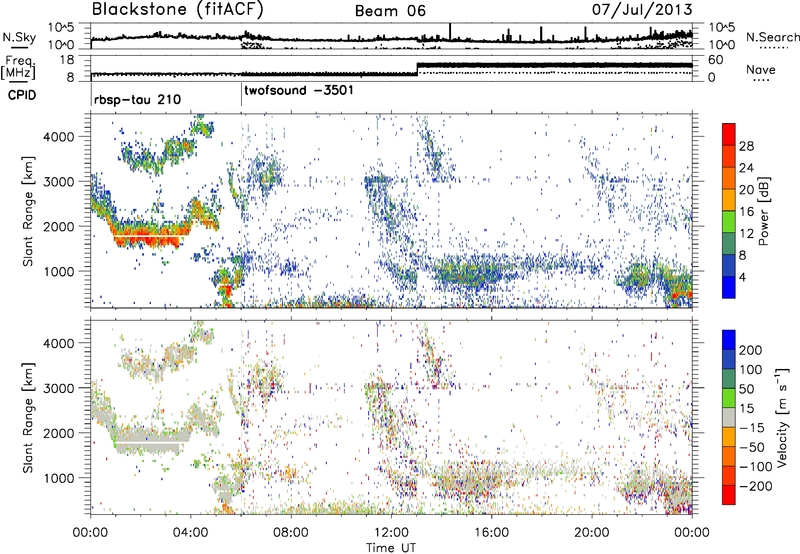
Task: Click the '60' Nave axis tick label
Action: point(716,60)
